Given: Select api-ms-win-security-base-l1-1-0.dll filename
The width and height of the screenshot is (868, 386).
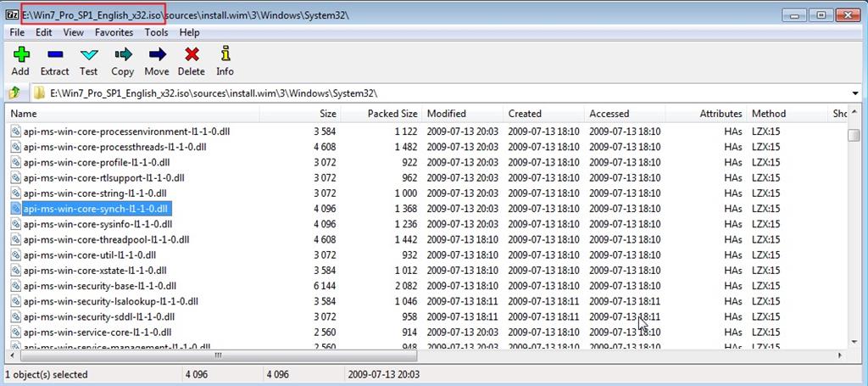Looking at the screenshot, I should click(x=100, y=286).
